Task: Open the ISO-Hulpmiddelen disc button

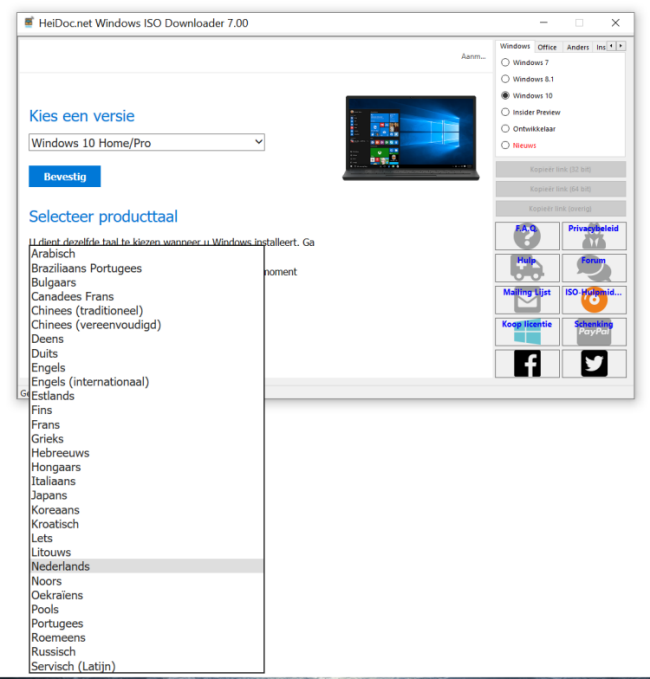Action: pyautogui.click(x=594, y=300)
